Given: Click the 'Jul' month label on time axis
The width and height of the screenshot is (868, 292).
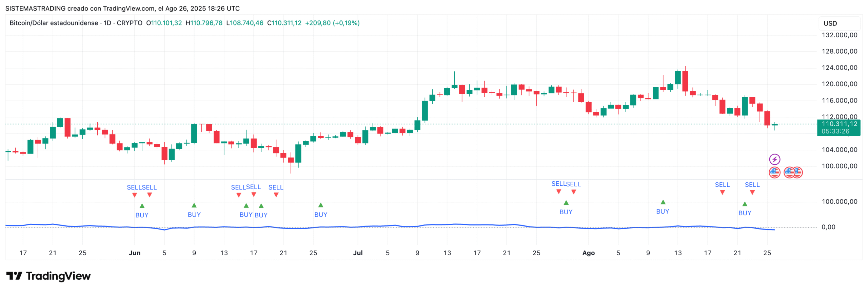Looking at the screenshot, I should 358,253.
